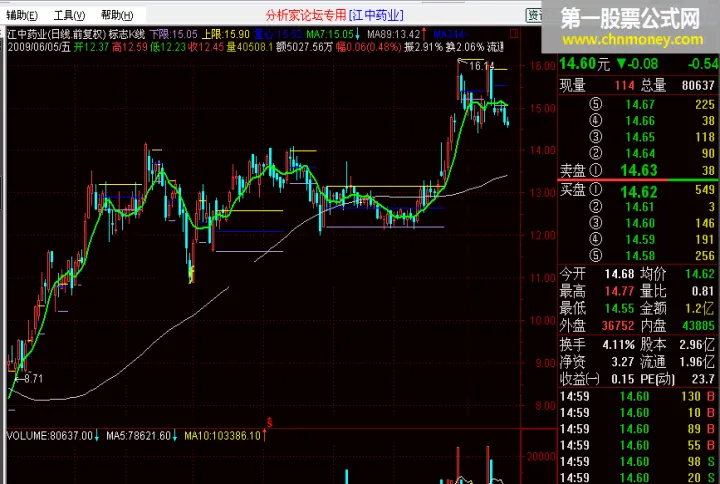Open the 工具(Y) menu

[x=68, y=16]
